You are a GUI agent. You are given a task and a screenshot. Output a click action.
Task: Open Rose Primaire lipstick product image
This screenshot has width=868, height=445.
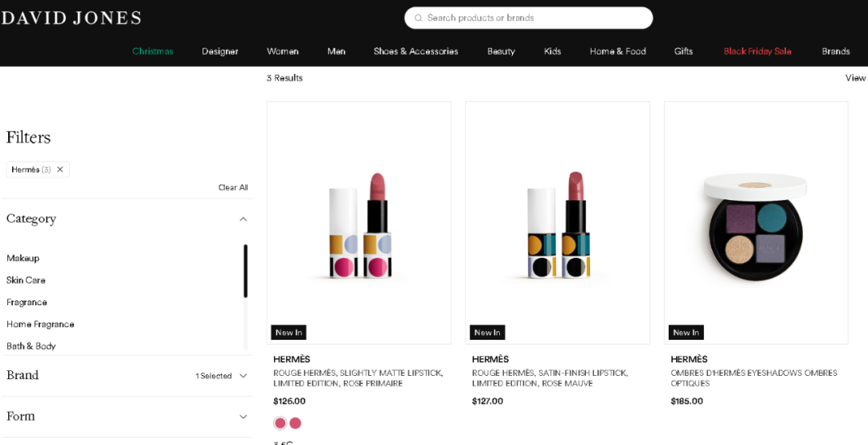point(358,222)
